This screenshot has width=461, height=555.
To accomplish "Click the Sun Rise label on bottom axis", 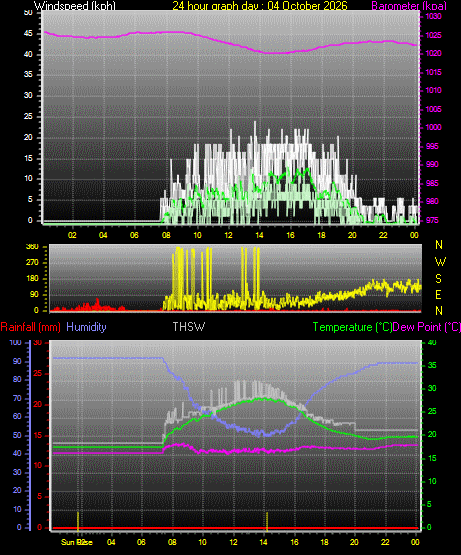I will point(77,542).
